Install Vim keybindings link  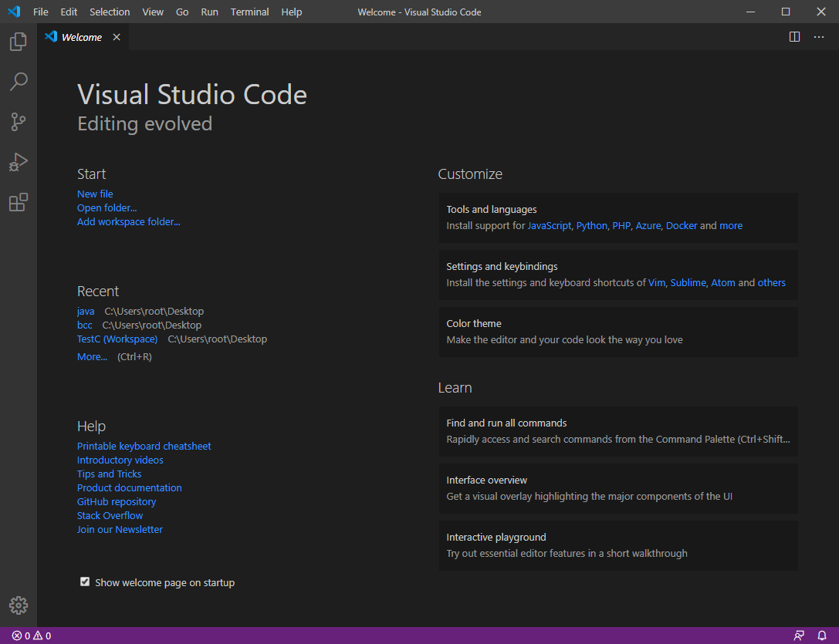657,283
